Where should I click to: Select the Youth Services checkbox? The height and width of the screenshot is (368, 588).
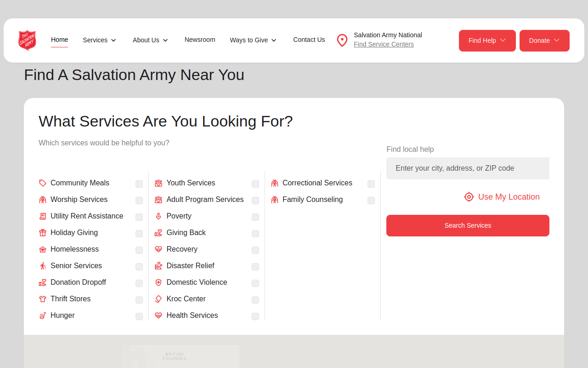coord(255,184)
